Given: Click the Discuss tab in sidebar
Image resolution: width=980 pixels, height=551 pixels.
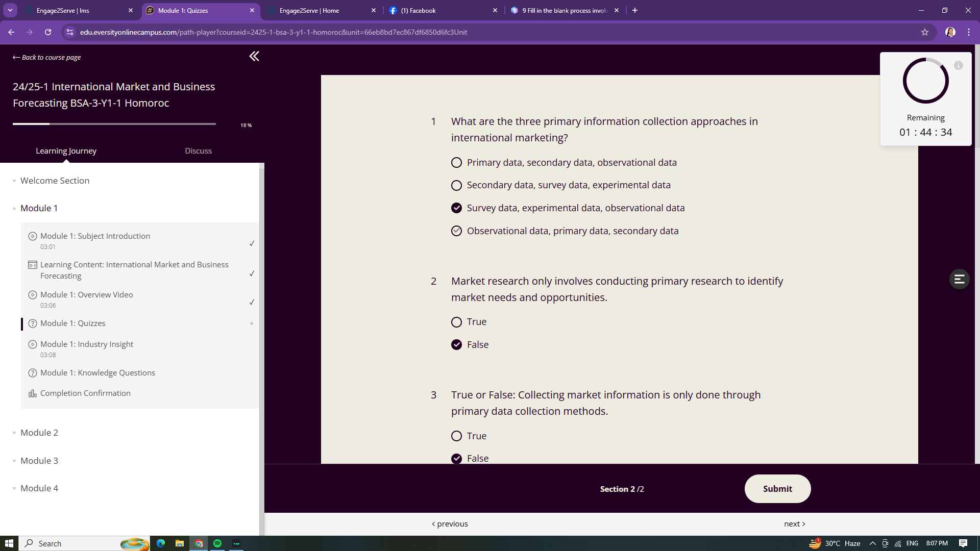Looking at the screenshot, I should [x=199, y=151].
